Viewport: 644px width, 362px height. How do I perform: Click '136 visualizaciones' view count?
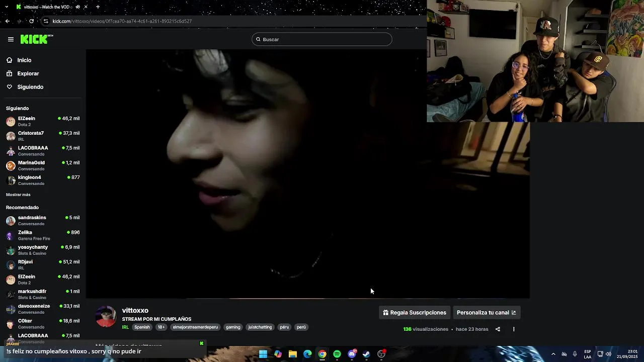click(x=426, y=329)
